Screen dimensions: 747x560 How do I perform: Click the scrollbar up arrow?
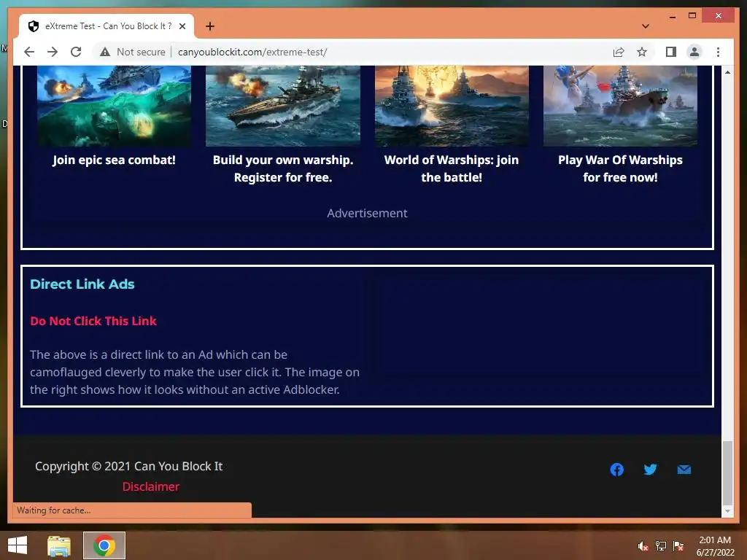727,72
